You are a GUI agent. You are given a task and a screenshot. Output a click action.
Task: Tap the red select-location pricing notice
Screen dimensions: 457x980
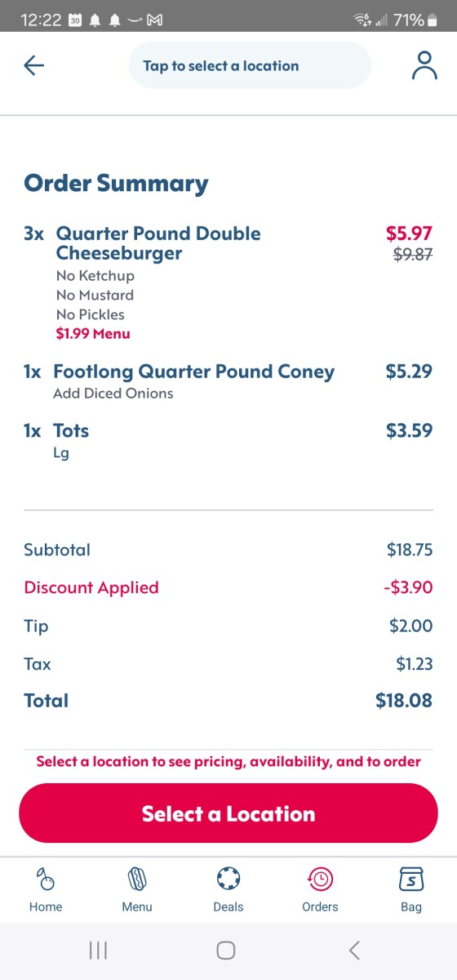pyautogui.click(x=228, y=761)
